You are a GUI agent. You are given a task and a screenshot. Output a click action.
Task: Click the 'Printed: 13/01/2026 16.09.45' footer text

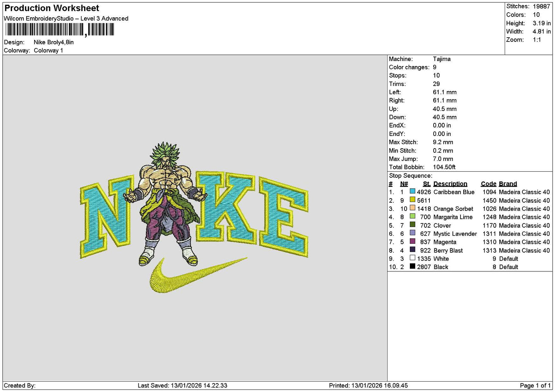[368, 385]
